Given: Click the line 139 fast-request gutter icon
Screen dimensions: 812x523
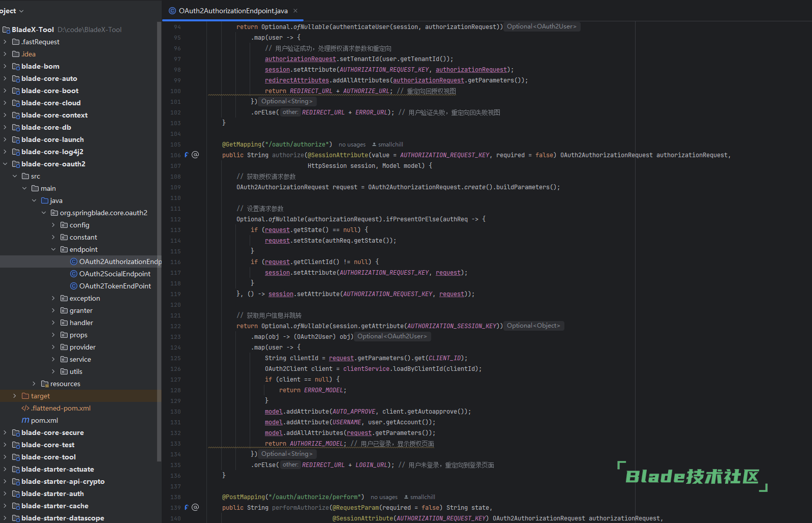Looking at the screenshot, I should point(186,507).
